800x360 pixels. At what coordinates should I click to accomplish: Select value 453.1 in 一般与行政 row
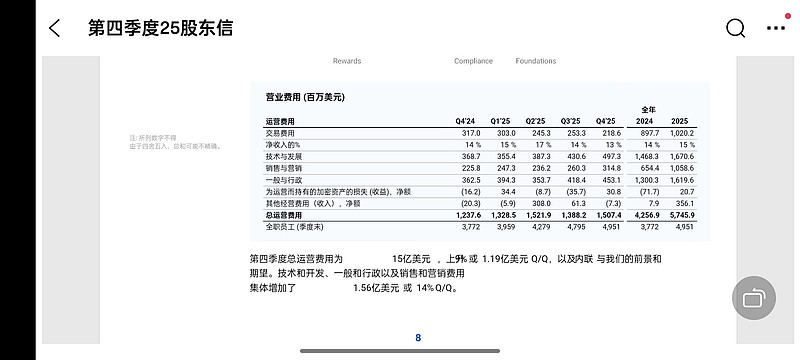tap(612, 180)
